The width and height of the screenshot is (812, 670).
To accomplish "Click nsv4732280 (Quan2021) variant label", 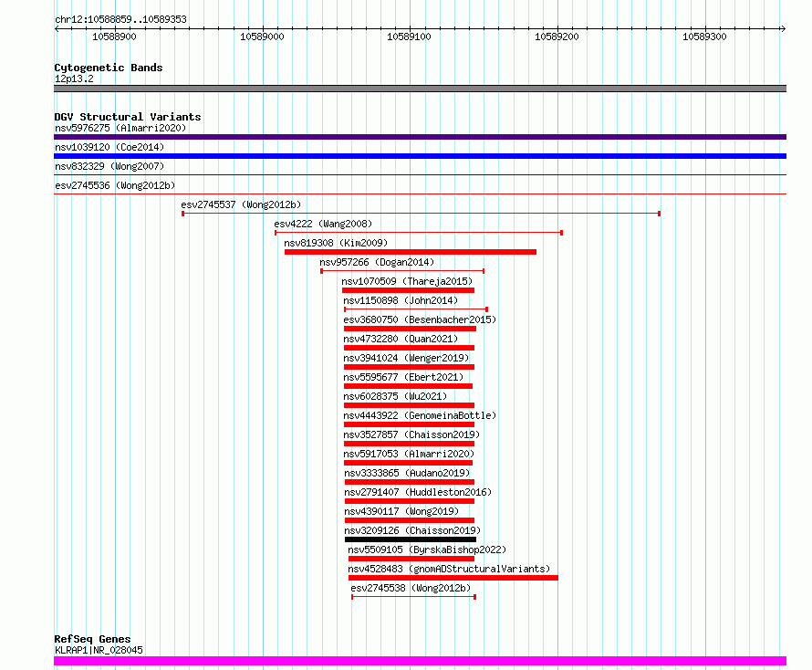I will click(x=401, y=339).
